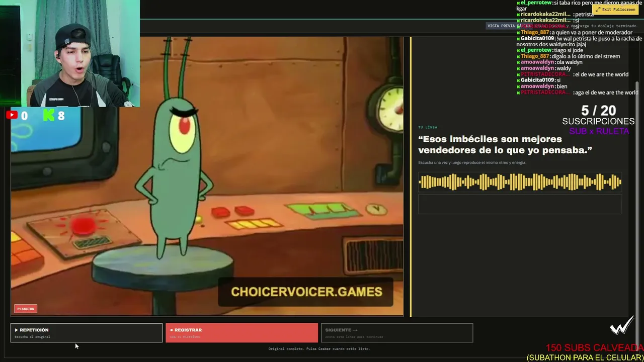Select the line "Esos imbéciles son mejores vendedores"

click(505, 144)
